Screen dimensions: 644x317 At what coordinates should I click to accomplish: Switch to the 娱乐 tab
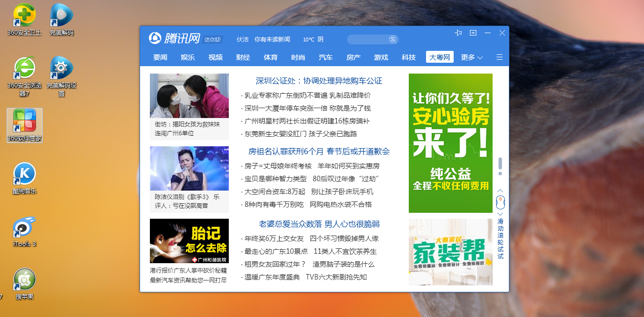(x=188, y=57)
